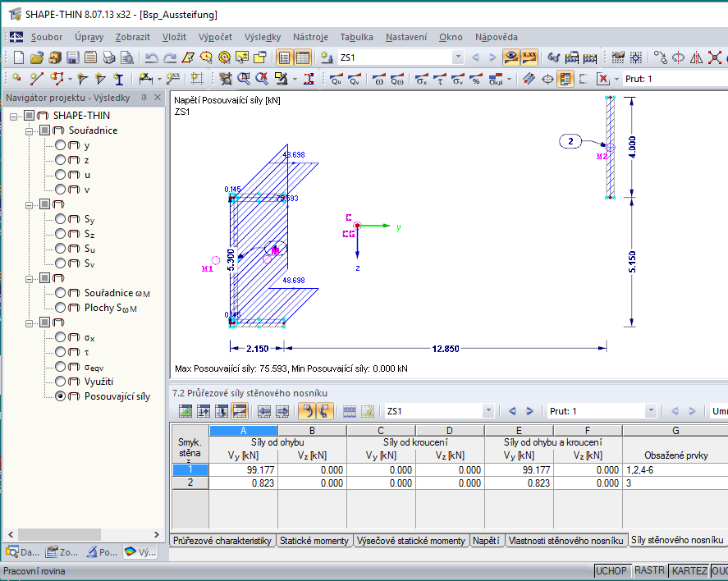The image size is (728, 581).
Task: Open the ZS1 dropdown in table toolbar
Action: (x=488, y=410)
